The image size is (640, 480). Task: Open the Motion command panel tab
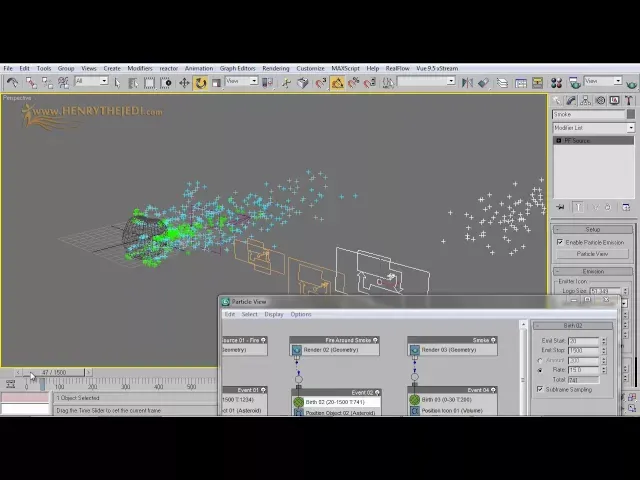point(600,101)
